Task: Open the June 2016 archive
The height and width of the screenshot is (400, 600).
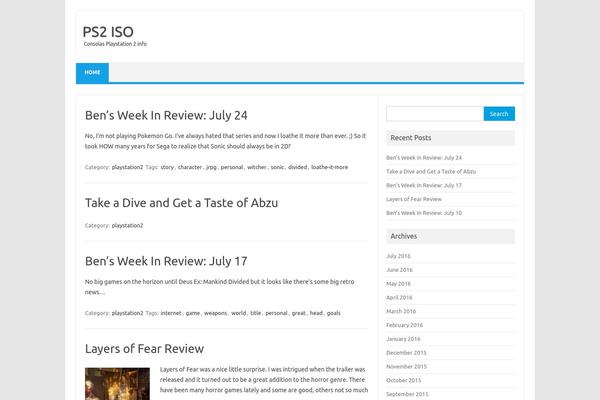Action: tap(399, 270)
